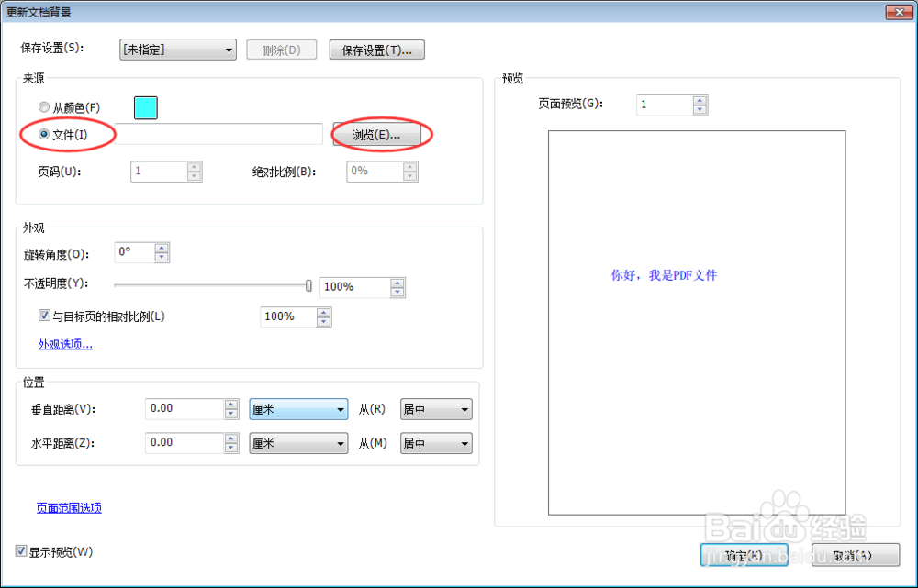918x588 pixels.
Task: Click the file path input field
Action: click(218, 134)
